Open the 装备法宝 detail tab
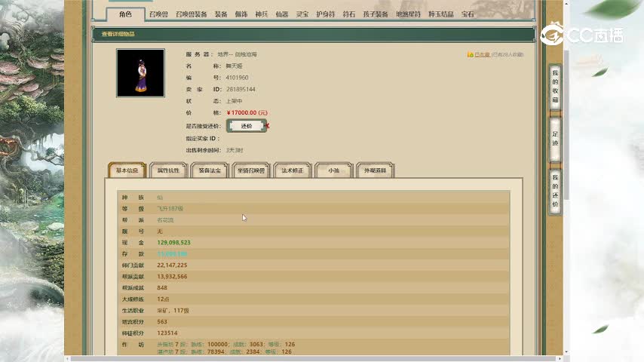Screen dimensions: 644x362 pyautogui.click(x=210, y=170)
